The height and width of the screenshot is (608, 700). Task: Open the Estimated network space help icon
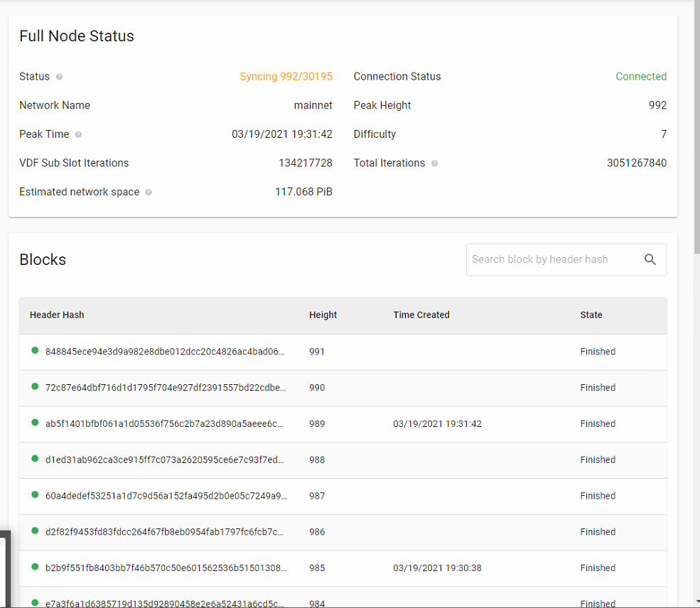pyautogui.click(x=149, y=192)
